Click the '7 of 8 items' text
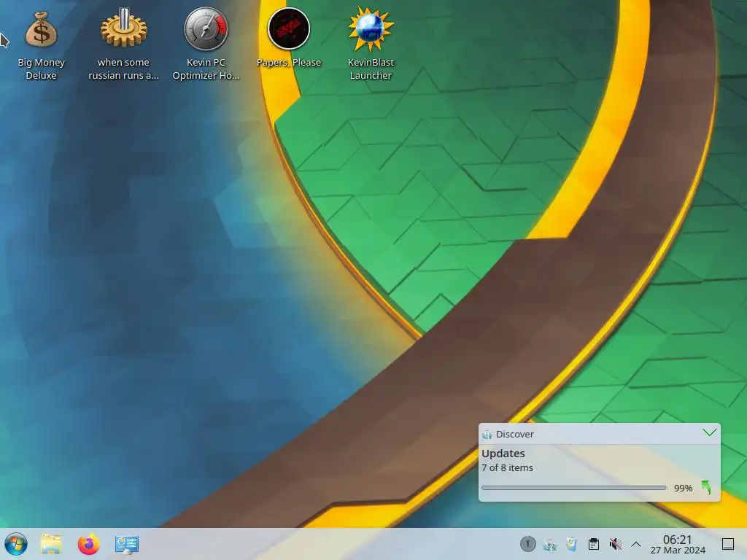The width and height of the screenshot is (747, 560). tap(508, 467)
